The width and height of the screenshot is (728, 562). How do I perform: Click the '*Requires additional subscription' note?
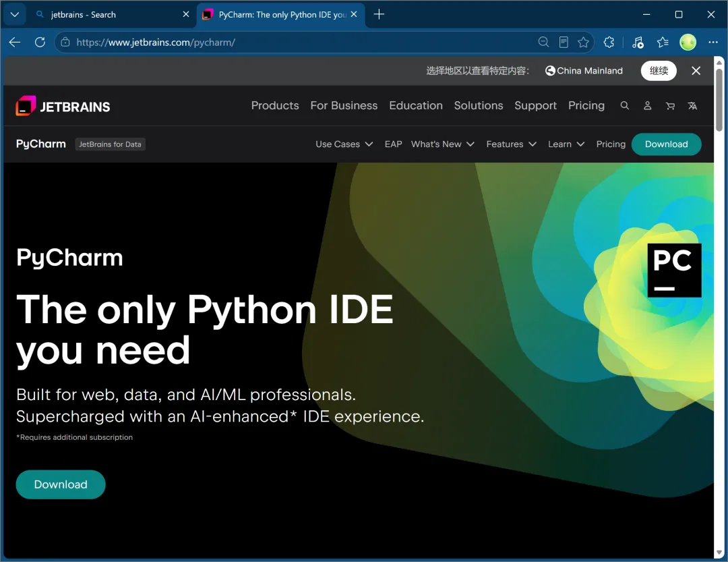click(75, 437)
